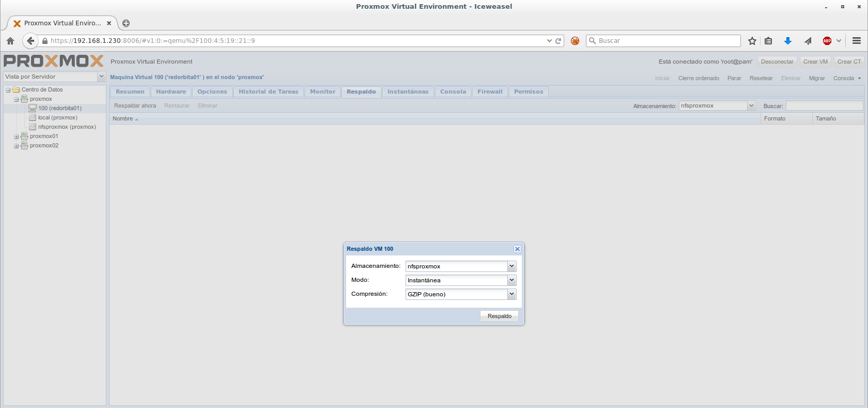
Task: Click the browser back arrow
Action: click(30, 41)
